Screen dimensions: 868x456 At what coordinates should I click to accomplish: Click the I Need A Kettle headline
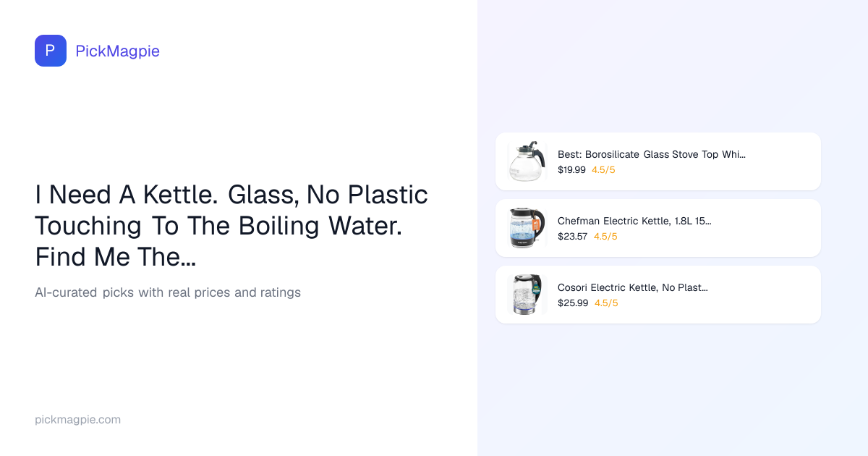231,225
